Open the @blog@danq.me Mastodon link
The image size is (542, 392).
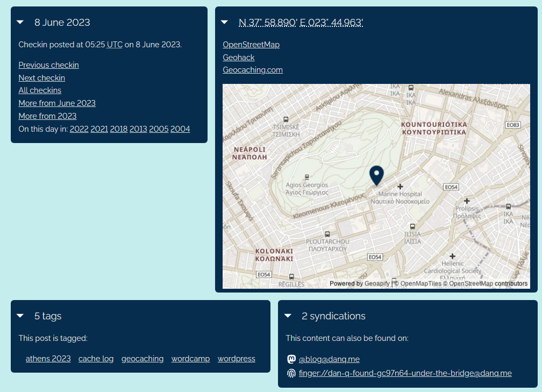(x=329, y=359)
